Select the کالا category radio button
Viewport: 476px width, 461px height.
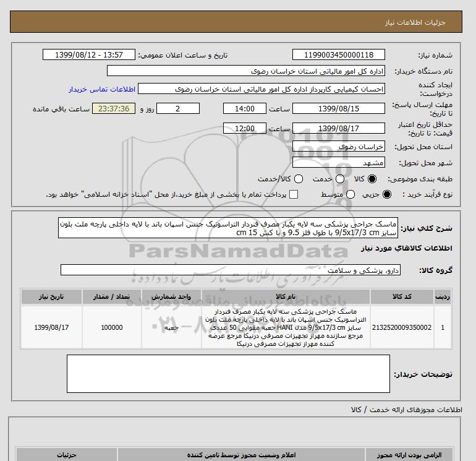(372, 179)
